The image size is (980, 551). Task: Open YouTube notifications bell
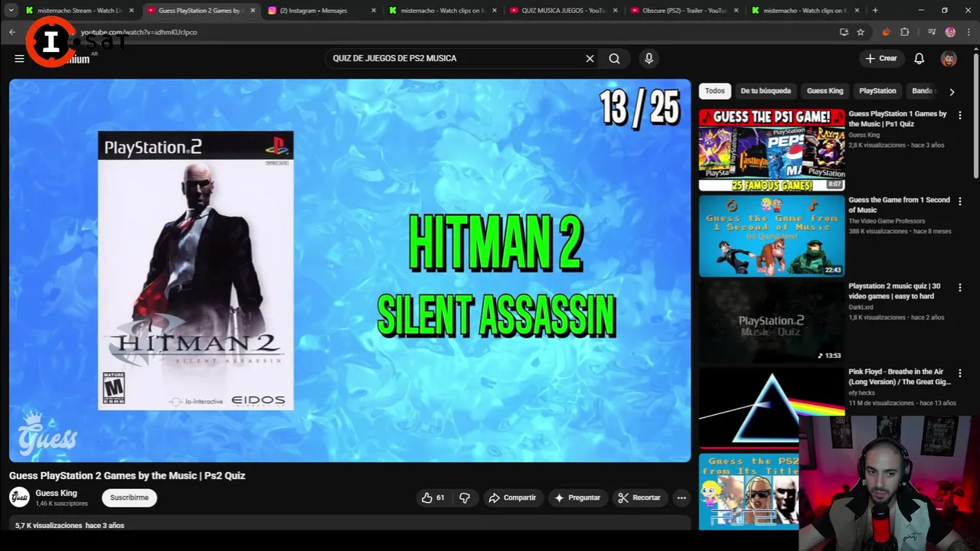tap(919, 58)
